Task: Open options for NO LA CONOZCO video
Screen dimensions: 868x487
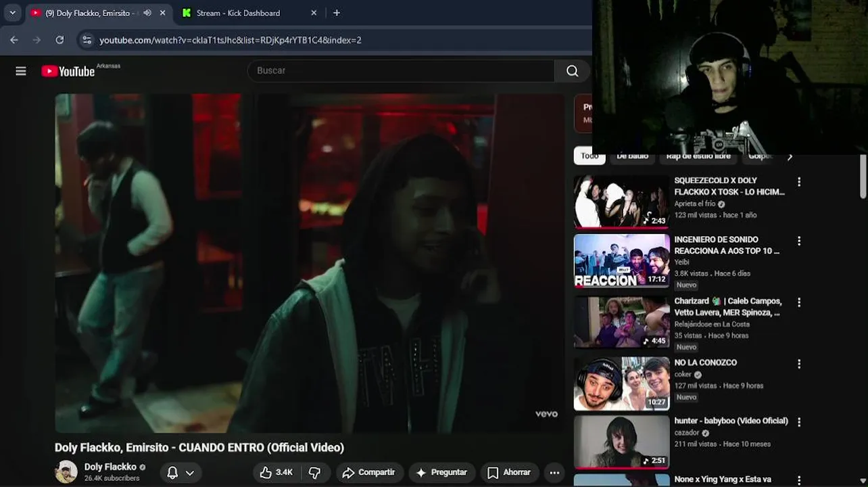Action: pyautogui.click(x=799, y=364)
